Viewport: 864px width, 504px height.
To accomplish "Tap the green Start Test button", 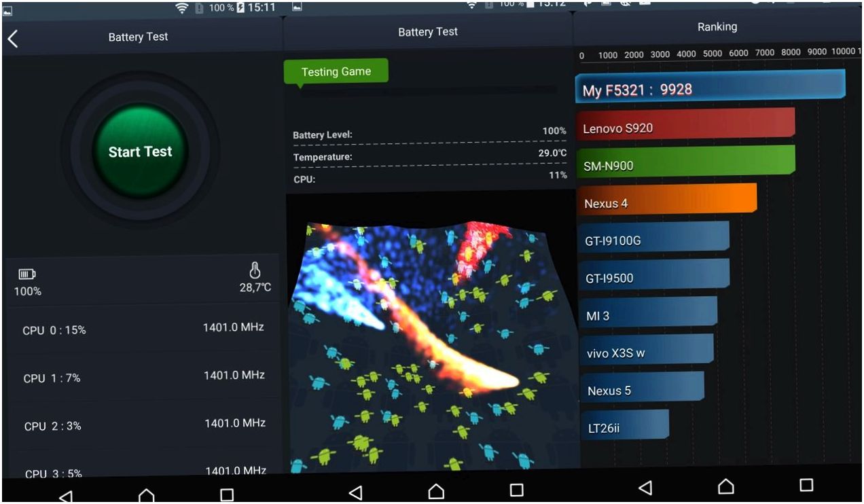I will coord(140,151).
